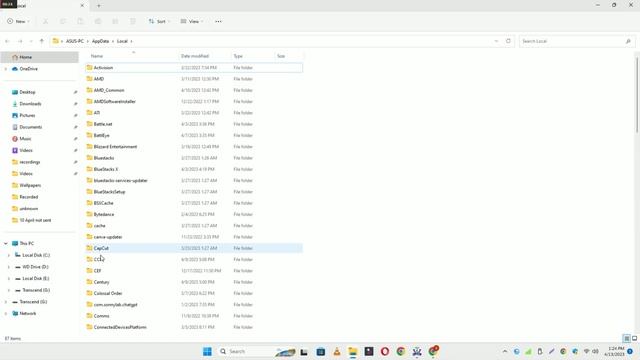Sort by the Size column header
The height and width of the screenshot is (360, 640).
pos(281,56)
